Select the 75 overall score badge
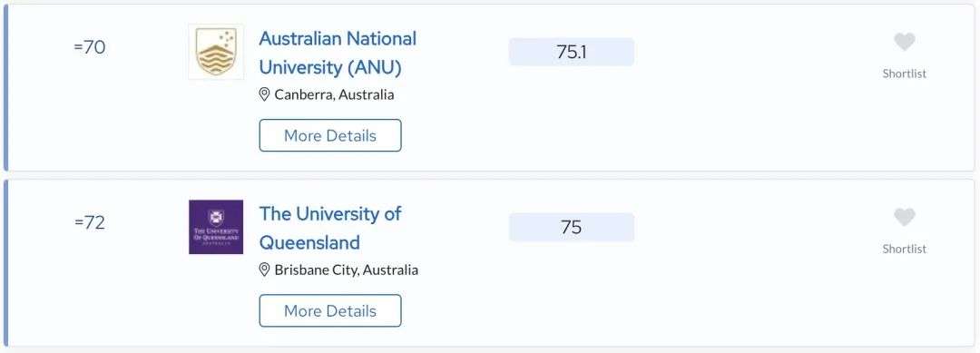 pos(572,227)
